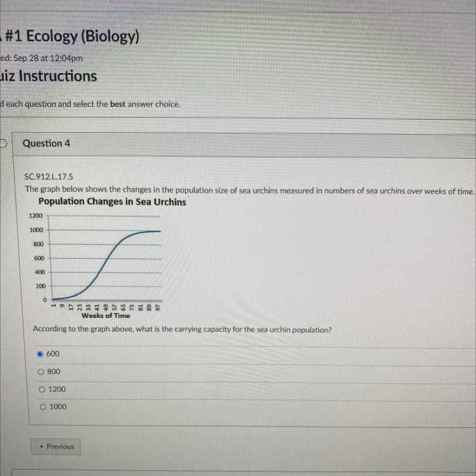476x476 pixels.
Task: Select the 1000 answer radio button
Action: (41, 407)
